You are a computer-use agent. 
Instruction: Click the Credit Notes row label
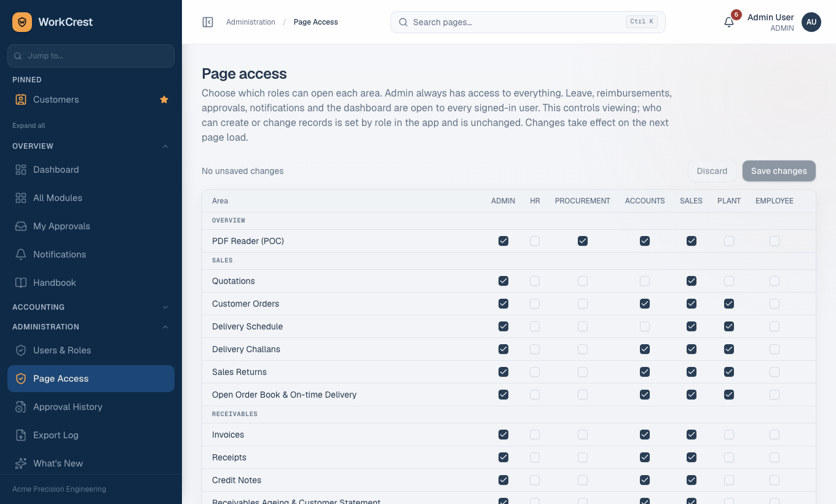pyautogui.click(x=237, y=480)
